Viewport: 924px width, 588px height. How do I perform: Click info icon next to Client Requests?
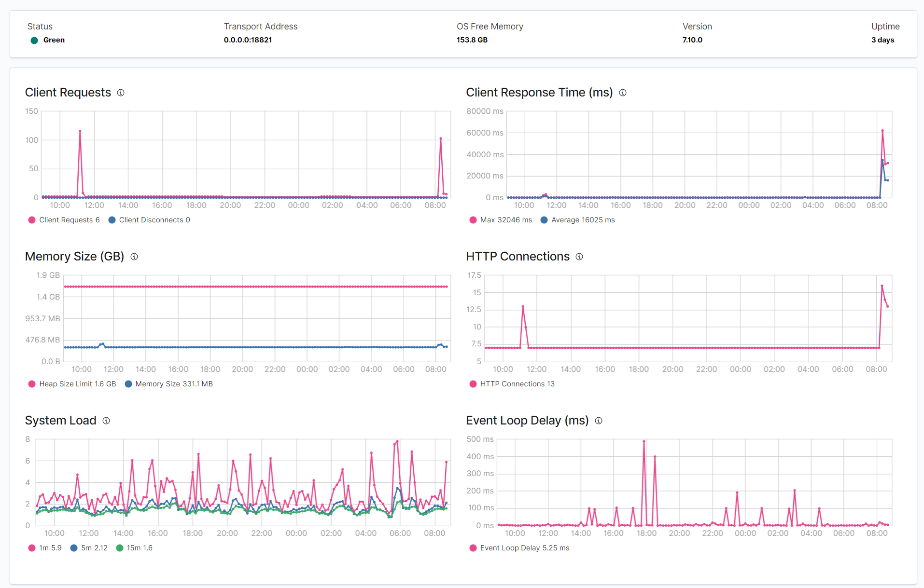tap(121, 93)
